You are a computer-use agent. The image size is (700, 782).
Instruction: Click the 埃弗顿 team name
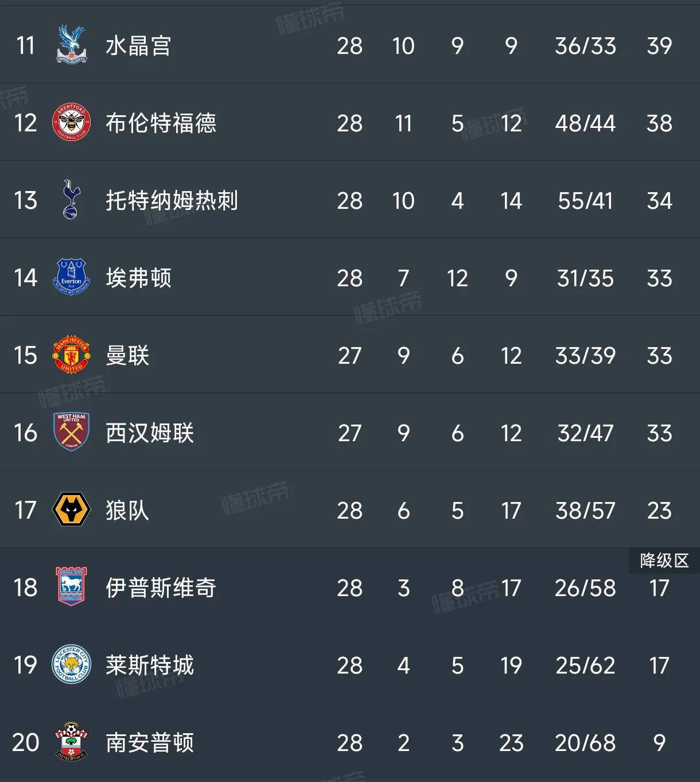(x=138, y=278)
